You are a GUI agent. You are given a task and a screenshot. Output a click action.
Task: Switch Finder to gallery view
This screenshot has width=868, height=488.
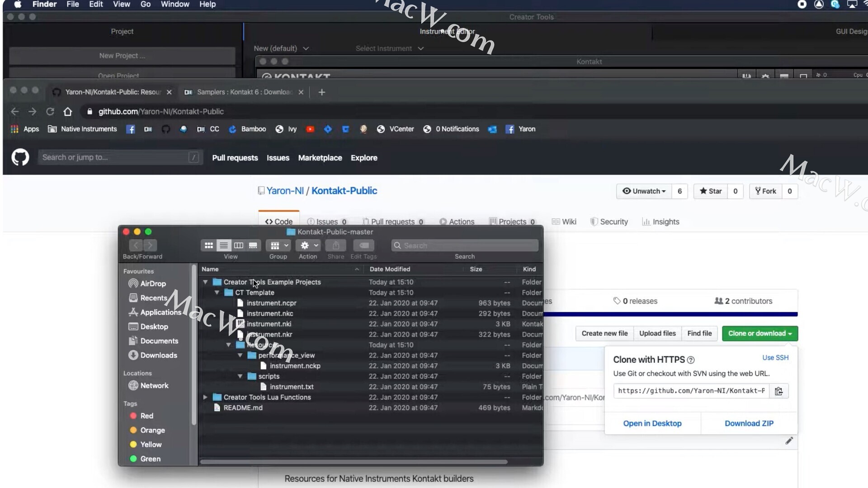(x=253, y=245)
